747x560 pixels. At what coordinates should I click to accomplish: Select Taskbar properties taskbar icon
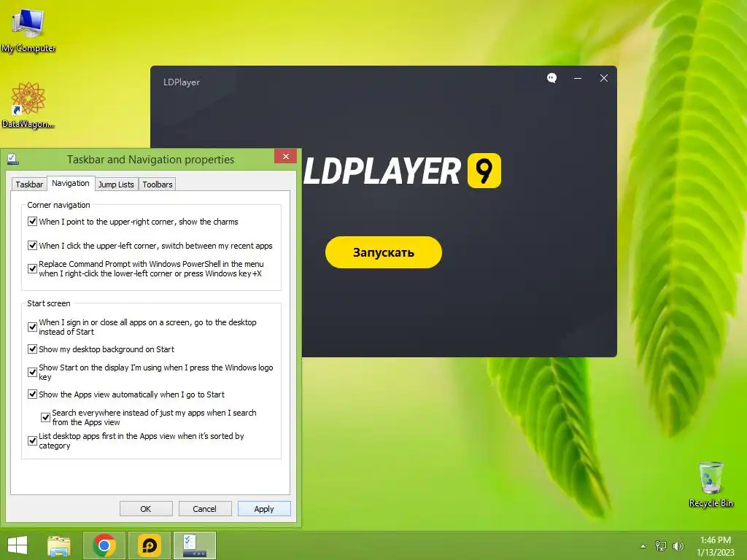(194, 545)
